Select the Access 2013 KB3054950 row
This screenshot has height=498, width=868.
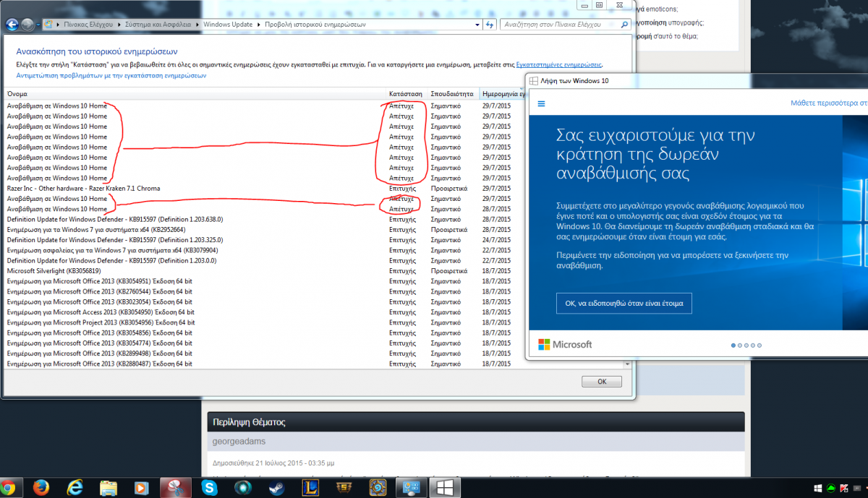[265, 312]
